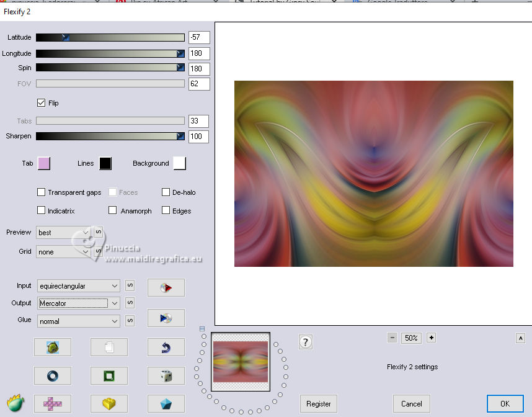Image resolution: width=532 pixels, height=417 pixels.
Task: Click the Latitude slider track
Action: tap(110, 37)
